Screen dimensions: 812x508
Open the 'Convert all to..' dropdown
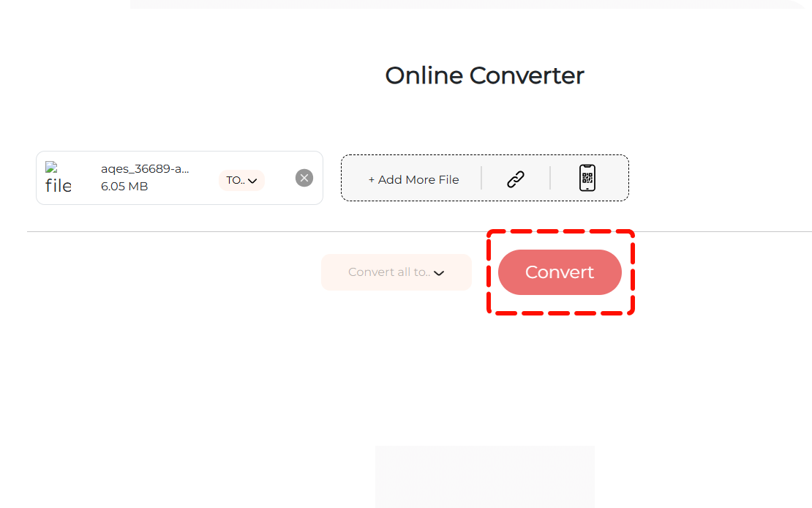(x=396, y=272)
